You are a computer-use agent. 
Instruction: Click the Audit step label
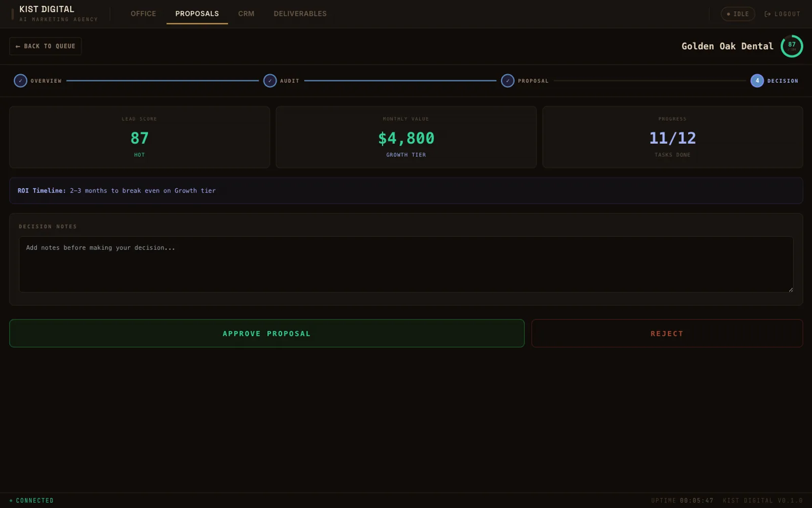click(x=290, y=81)
